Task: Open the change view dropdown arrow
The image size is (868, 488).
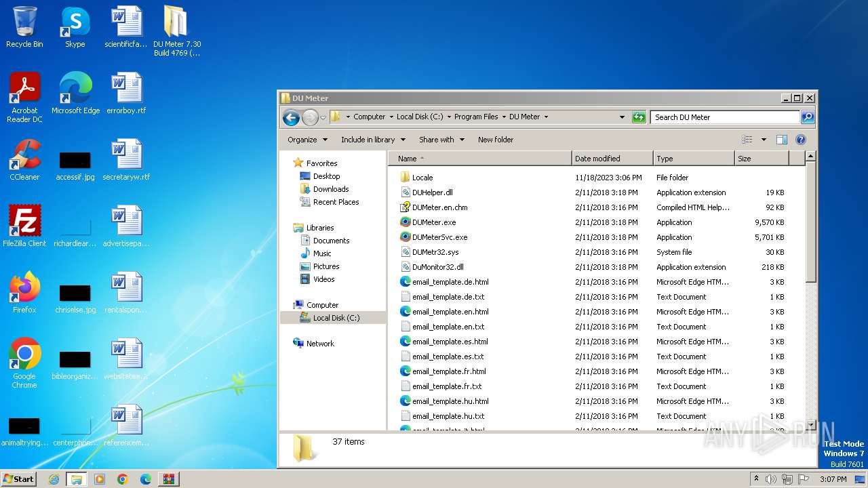Action: 764,140
